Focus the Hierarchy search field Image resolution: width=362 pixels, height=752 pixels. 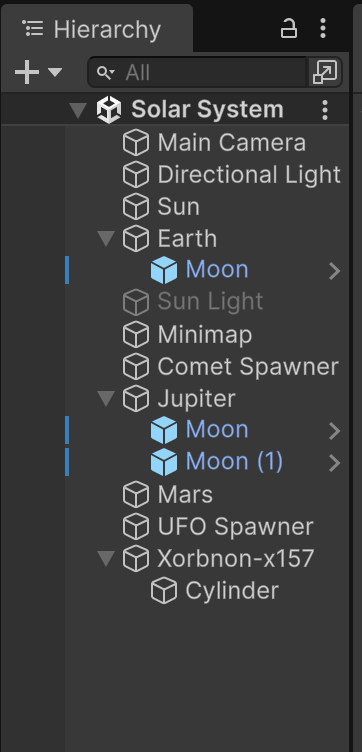click(197, 72)
